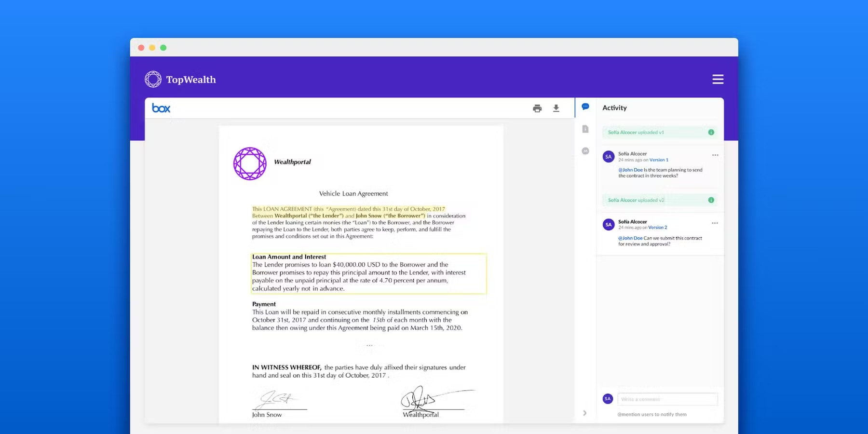Click the Version 2 link
The width and height of the screenshot is (868, 434).
(x=658, y=228)
